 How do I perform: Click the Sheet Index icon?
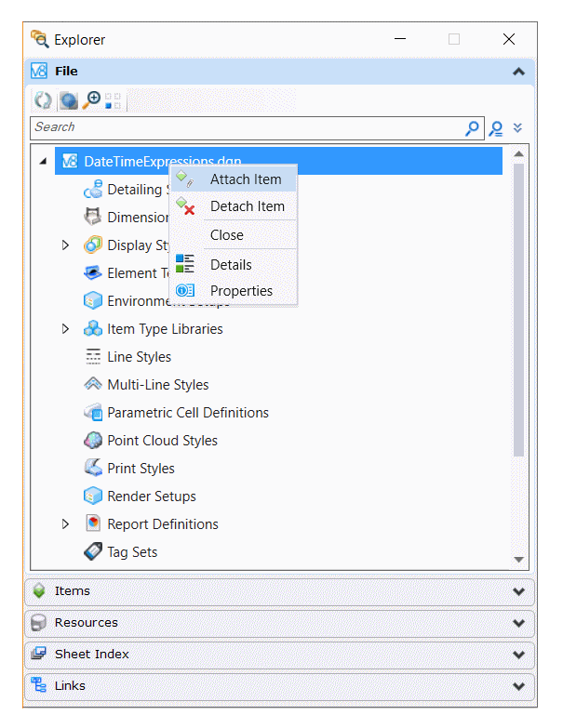(x=38, y=654)
